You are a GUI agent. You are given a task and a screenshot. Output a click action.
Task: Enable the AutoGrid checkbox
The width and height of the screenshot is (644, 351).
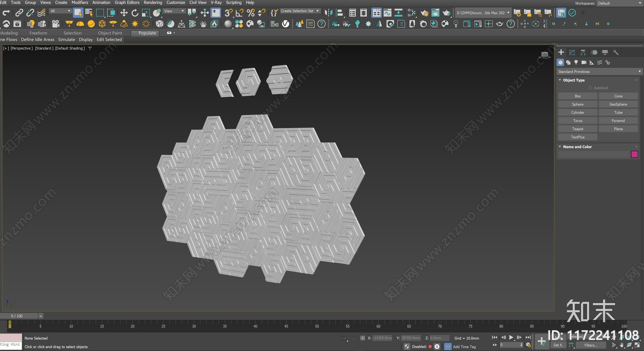(590, 88)
